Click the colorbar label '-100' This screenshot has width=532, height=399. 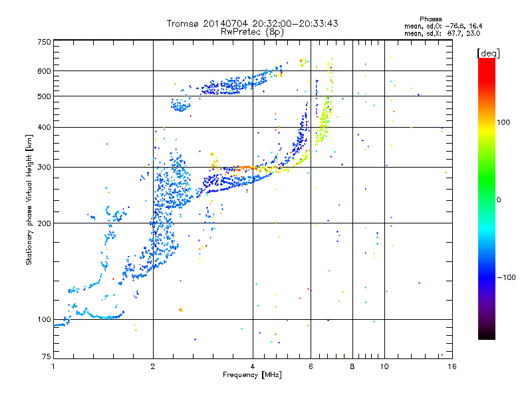507,277
